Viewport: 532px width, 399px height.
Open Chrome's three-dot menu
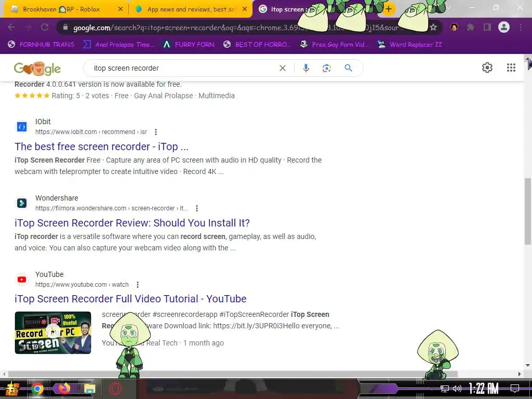tap(521, 27)
